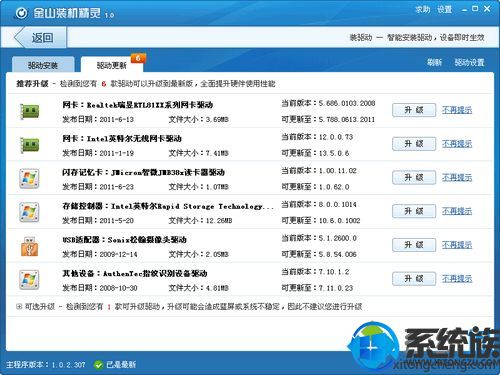Open 驱动设置 link
The width and height of the screenshot is (500, 375).
point(469,62)
